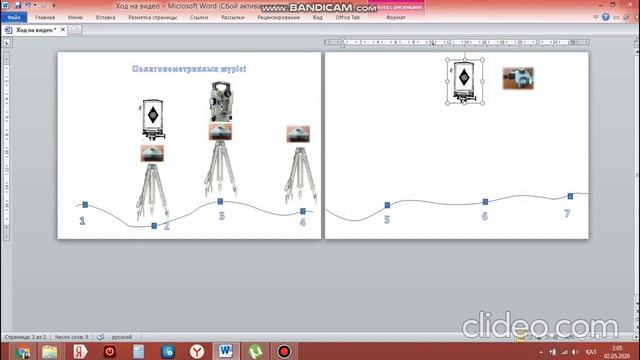The height and width of the screenshot is (360, 640).
Task: Click the 'Страница: 2 из 2' status indicator
Action: click(x=25, y=337)
